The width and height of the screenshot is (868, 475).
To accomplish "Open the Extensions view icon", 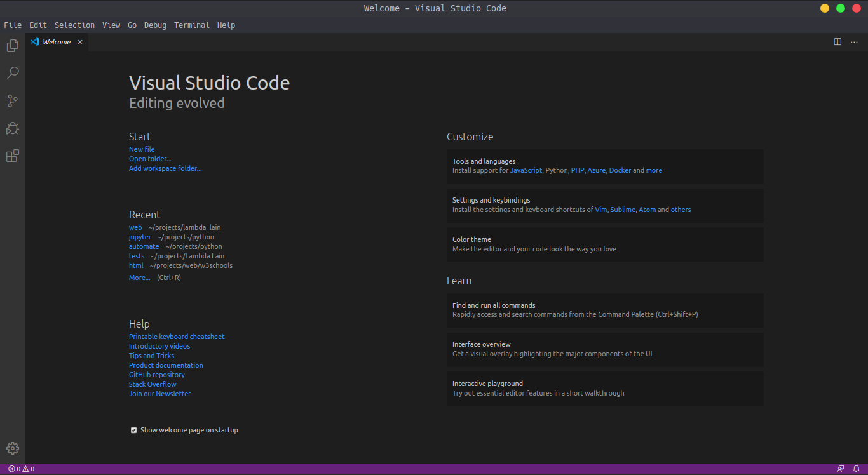I will (13, 156).
